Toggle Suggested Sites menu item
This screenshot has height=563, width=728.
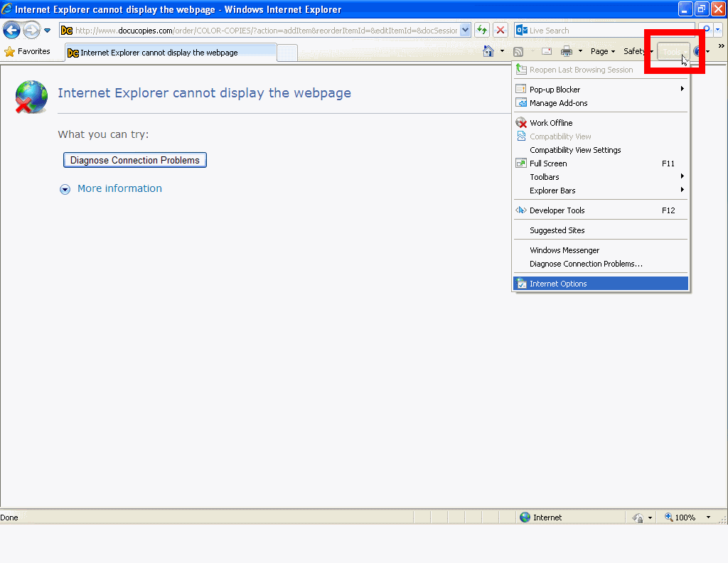(x=601, y=230)
